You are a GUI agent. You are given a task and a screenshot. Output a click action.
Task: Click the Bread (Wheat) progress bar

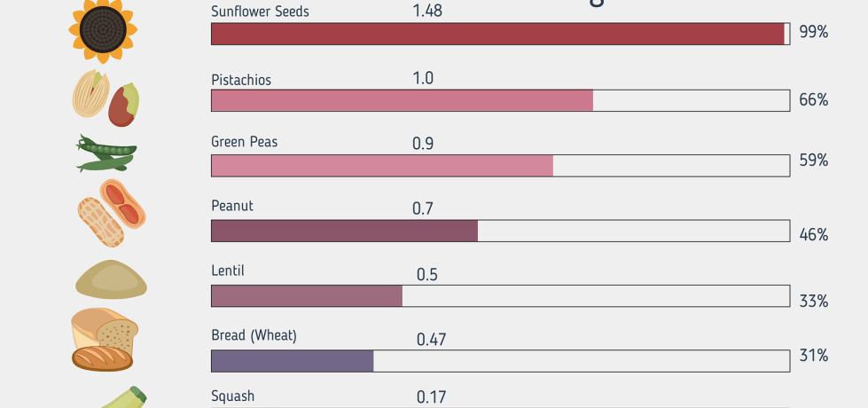[500, 361]
